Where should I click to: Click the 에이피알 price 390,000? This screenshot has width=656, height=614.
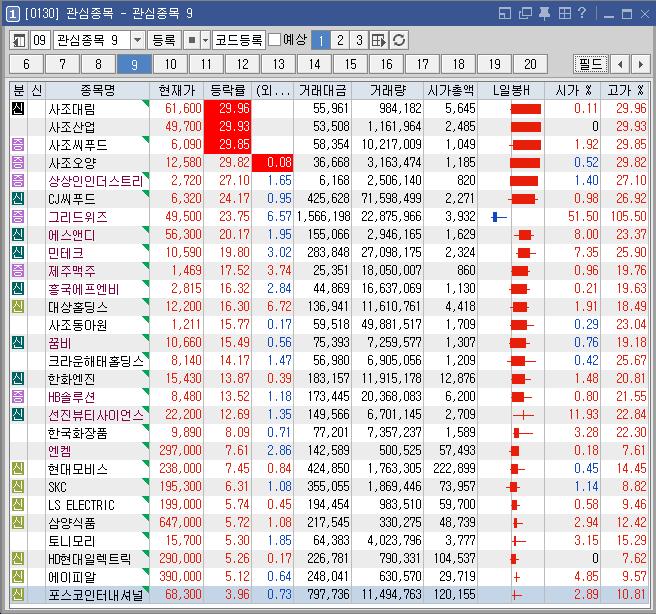[x=180, y=576]
